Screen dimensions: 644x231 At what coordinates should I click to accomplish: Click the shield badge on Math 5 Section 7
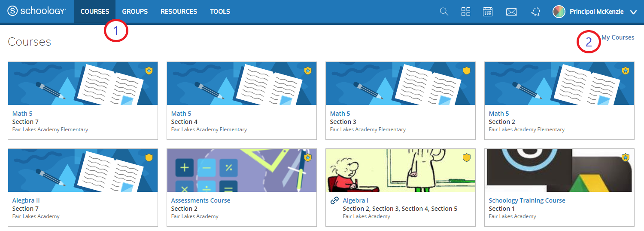(x=149, y=71)
